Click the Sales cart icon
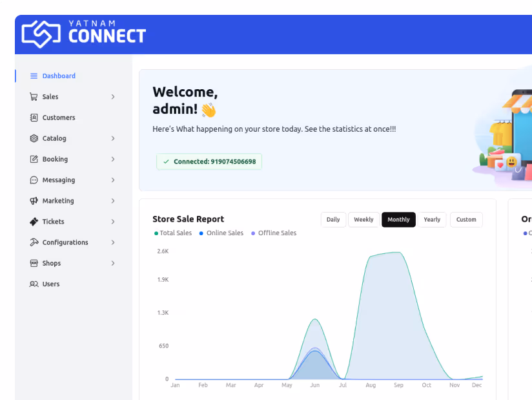The width and height of the screenshot is (532, 400). [34, 96]
